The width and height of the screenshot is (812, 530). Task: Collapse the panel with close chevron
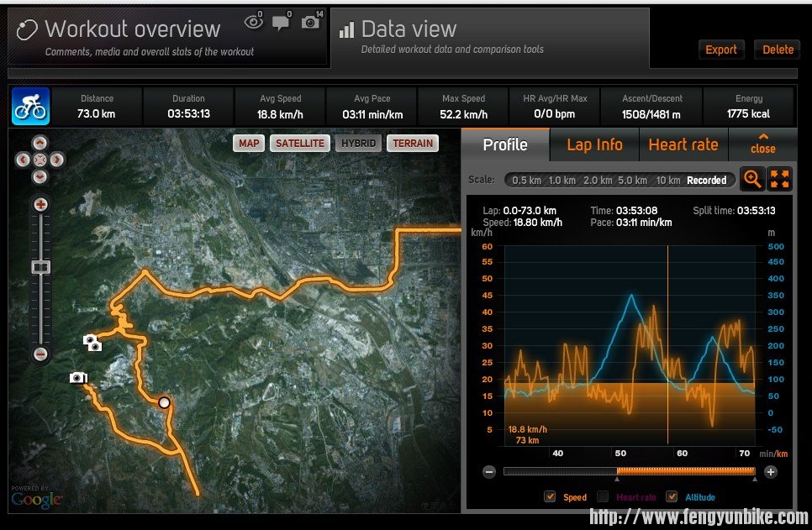[x=763, y=144]
